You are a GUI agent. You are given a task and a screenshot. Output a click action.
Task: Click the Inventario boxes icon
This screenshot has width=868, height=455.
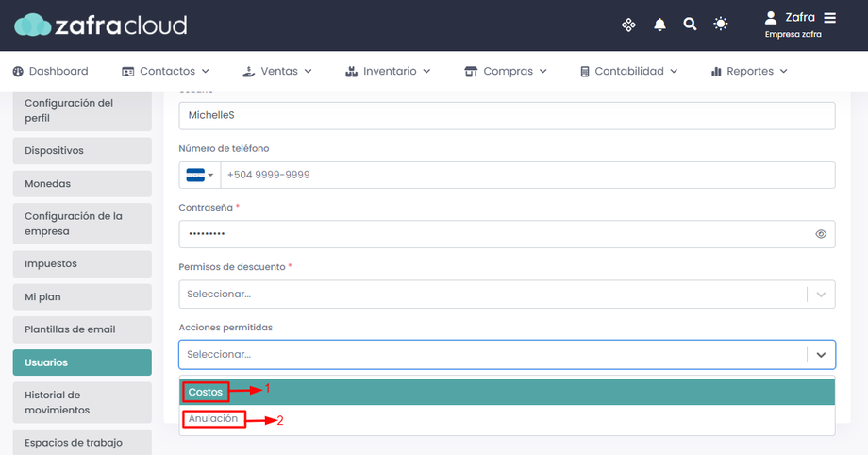(352, 72)
